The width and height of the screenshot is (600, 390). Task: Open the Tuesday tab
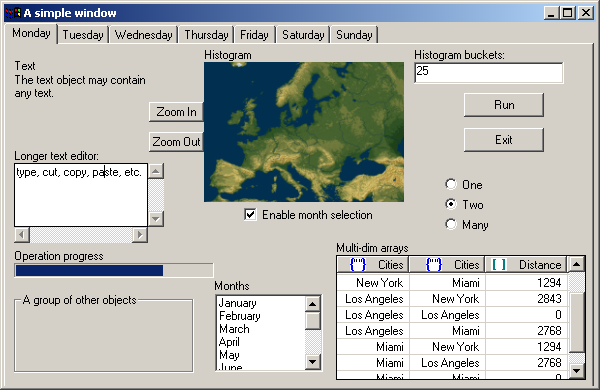pyautogui.click(x=83, y=35)
